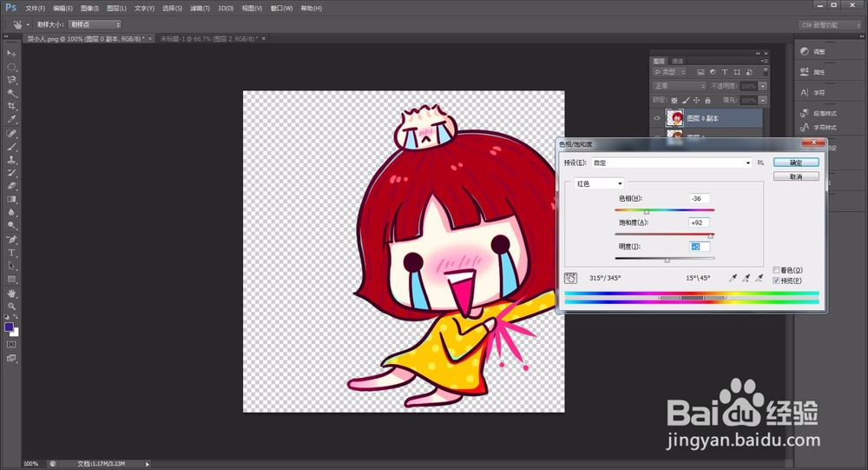Image resolution: width=868 pixels, height=470 pixels.
Task: Select the Polygonal Lasso tool
Action: [x=11, y=80]
